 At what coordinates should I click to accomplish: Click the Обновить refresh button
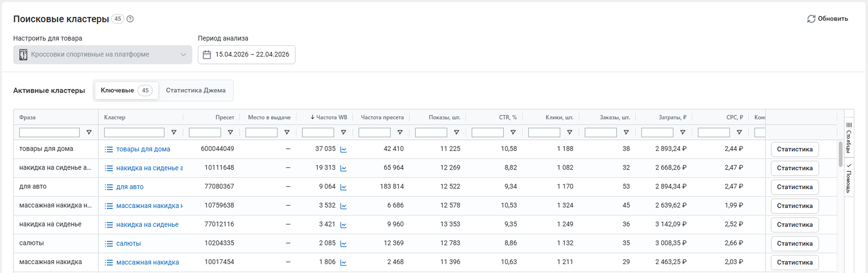click(827, 19)
